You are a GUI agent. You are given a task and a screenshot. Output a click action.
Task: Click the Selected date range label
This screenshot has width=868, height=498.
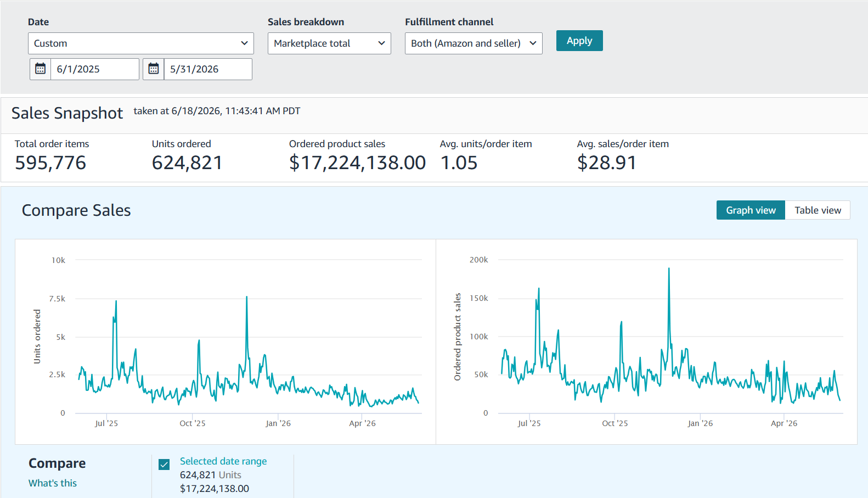[223, 461]
